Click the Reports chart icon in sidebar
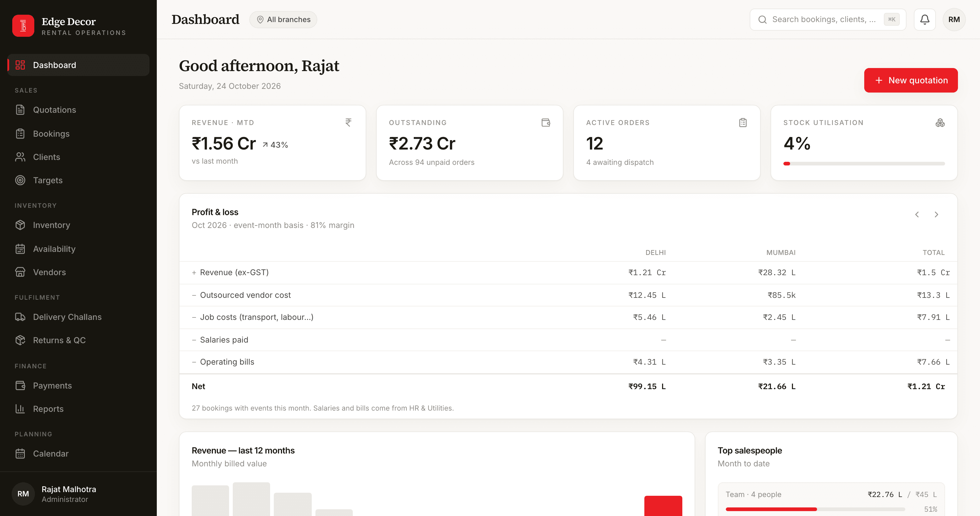Viewport: 980px width, 516px height. (x=20, y=409)
